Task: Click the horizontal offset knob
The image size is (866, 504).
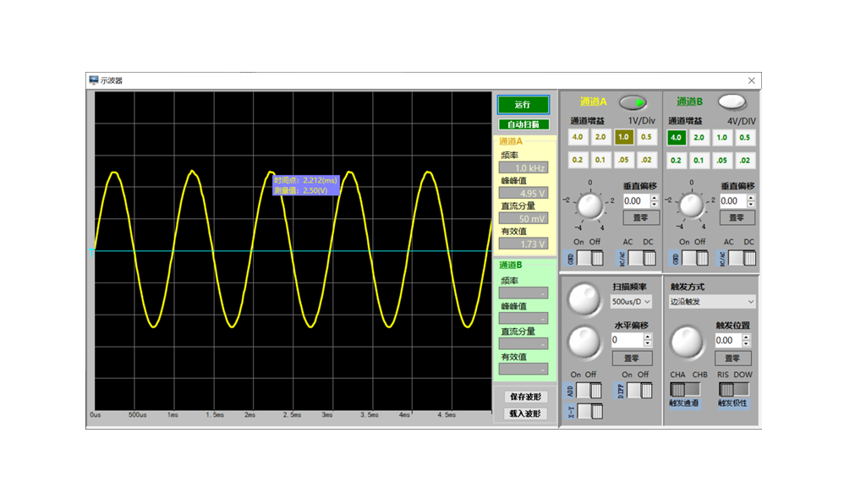Action: (582, 342)
